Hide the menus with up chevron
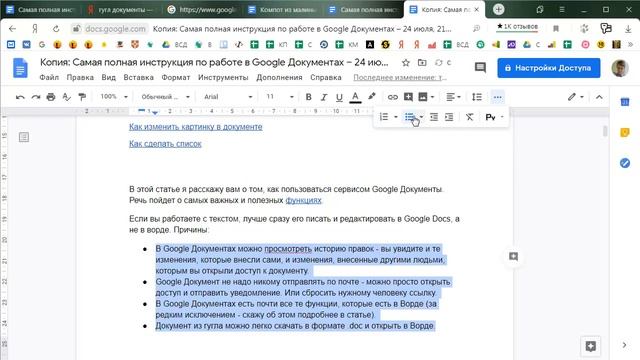 [599, 97]
